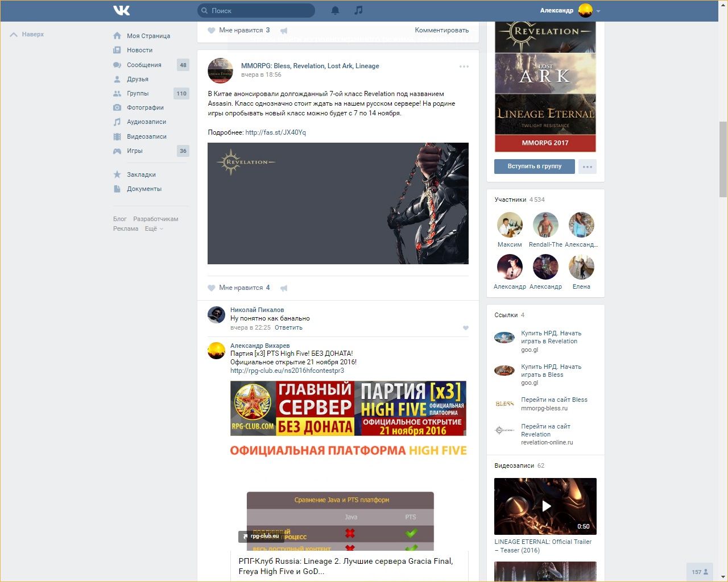Click Вступить в группу button
The height and width of the screenshot is (582, 728).
coord(534,166)
